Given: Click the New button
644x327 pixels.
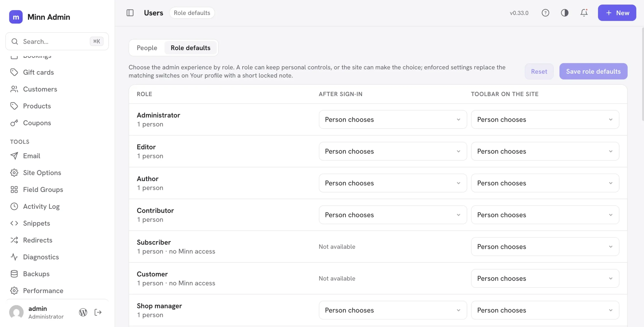Looking at the screenshot, I should pos(617,13).
